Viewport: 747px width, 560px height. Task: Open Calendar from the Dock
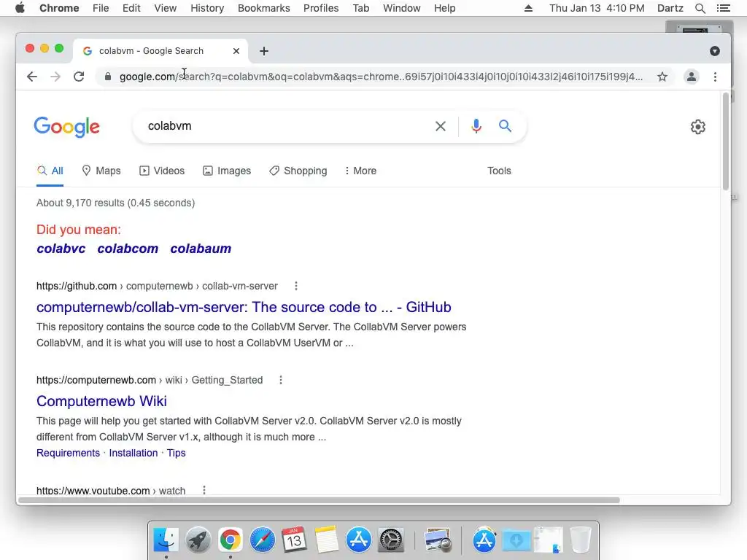tap(294, 540)
